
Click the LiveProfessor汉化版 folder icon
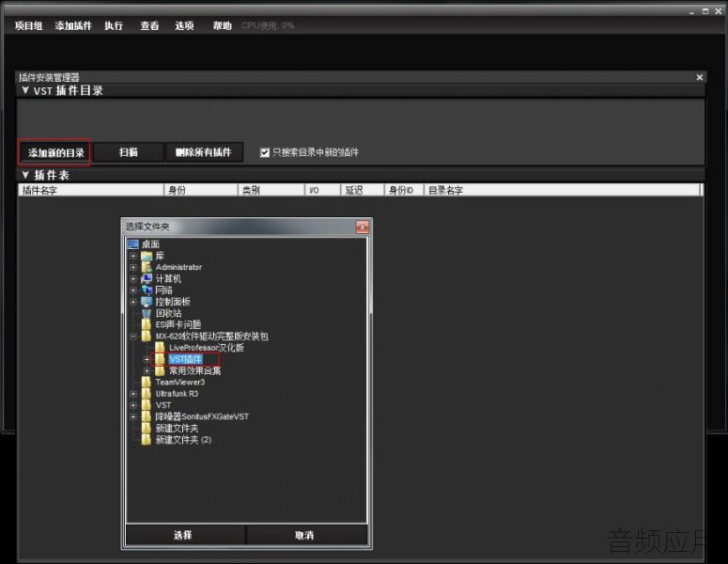[x=161, y=348]
